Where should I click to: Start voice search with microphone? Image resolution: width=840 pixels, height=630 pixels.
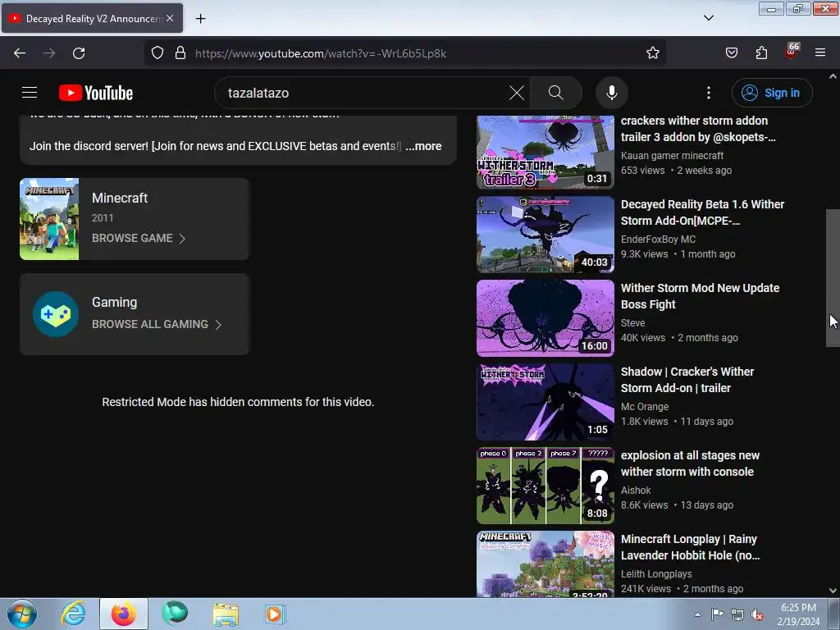611,93
